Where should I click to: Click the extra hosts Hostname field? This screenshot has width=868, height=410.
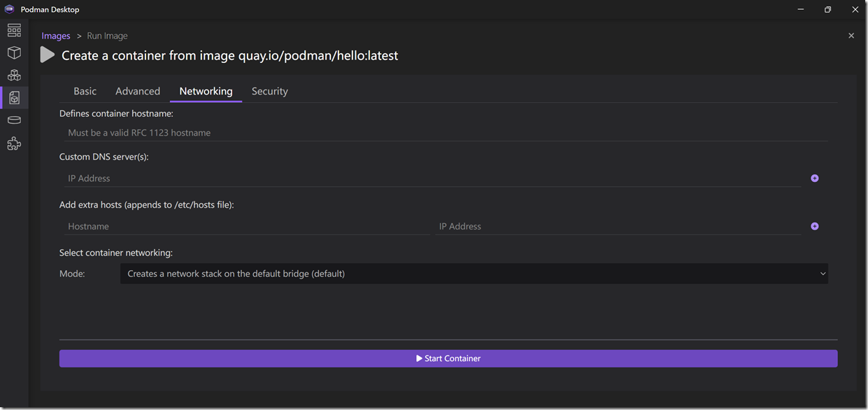tap(245, 227)
